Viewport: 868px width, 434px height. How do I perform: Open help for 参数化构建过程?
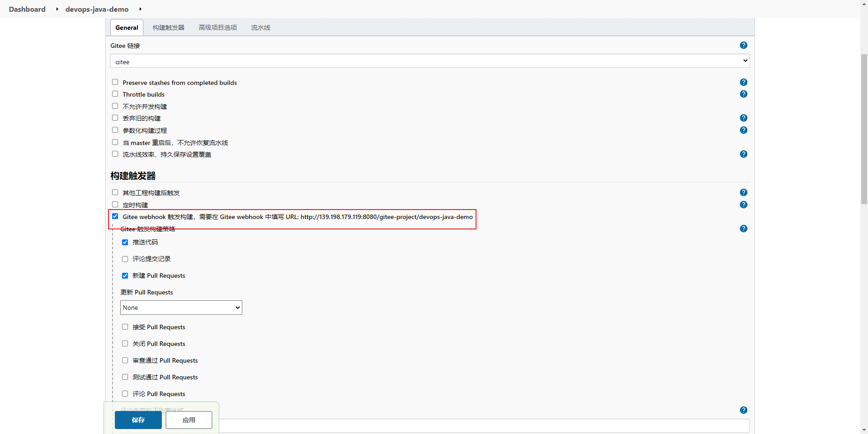tap(743, 130)
